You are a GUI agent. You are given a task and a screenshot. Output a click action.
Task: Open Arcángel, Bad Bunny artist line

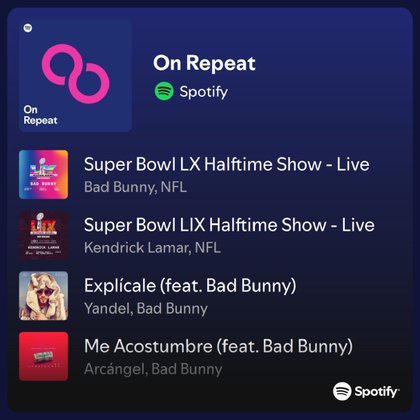[153, 369]
